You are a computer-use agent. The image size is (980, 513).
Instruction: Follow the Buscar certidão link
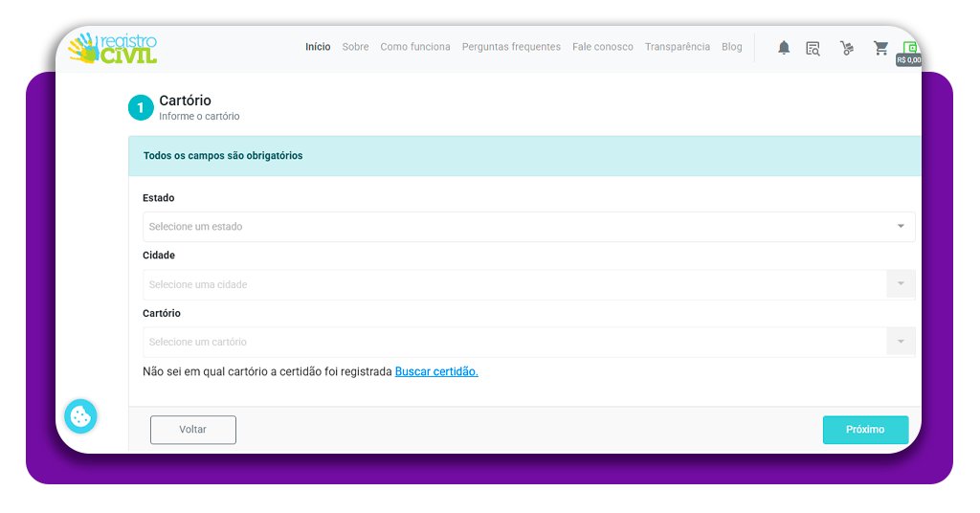click(x=436, y=371)
